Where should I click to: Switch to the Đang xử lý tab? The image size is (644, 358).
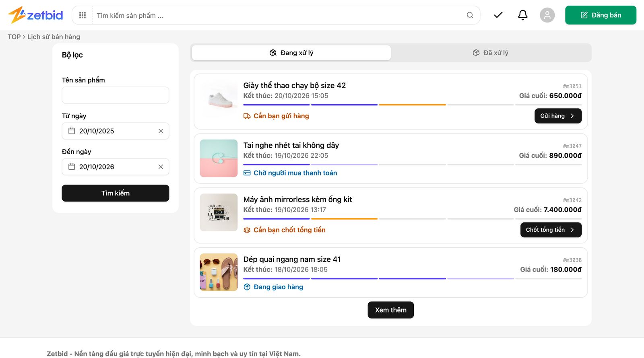[x=291, y=53]
